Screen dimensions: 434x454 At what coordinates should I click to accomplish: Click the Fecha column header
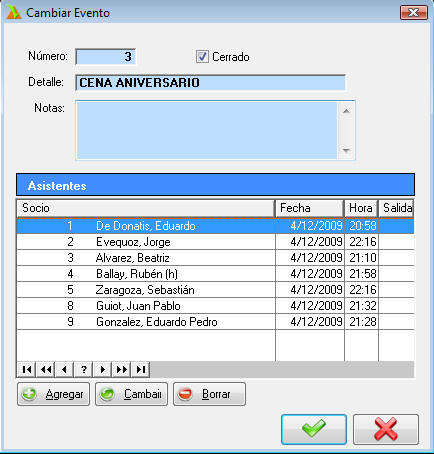point(310,208)
